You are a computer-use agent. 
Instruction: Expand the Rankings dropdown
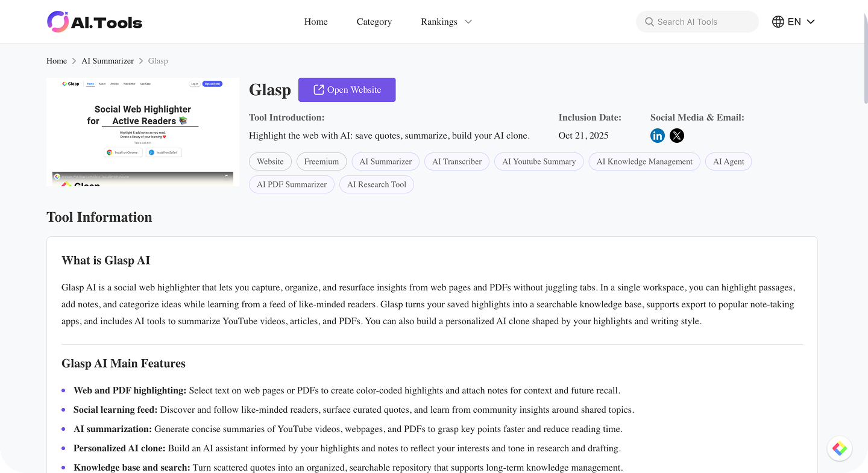447,22
